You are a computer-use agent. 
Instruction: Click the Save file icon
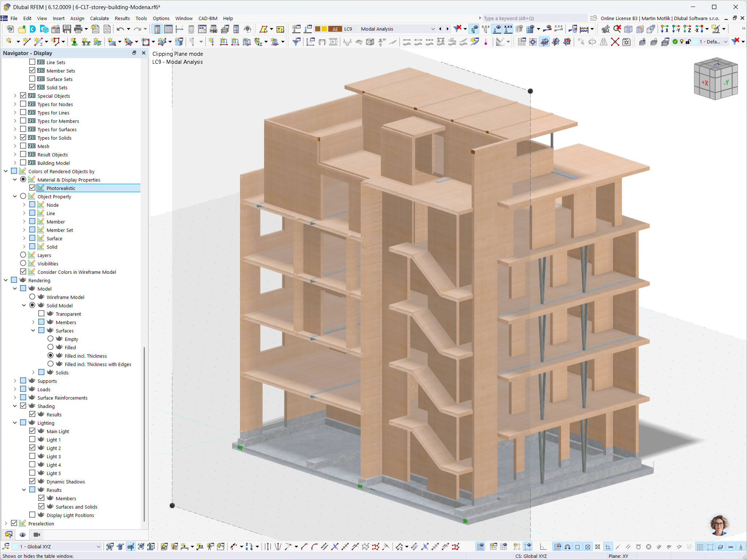pyautogui.click(x=67, y=29)
